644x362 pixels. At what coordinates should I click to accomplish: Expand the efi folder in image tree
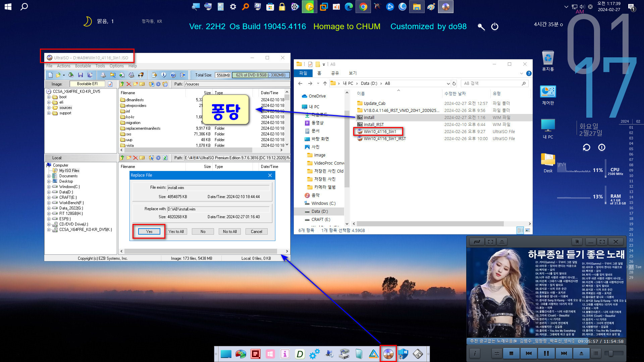(x=49, y=103)
